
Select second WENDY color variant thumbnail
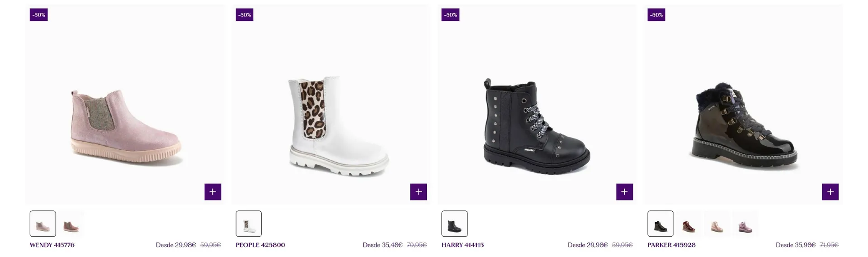click(71, 224)
